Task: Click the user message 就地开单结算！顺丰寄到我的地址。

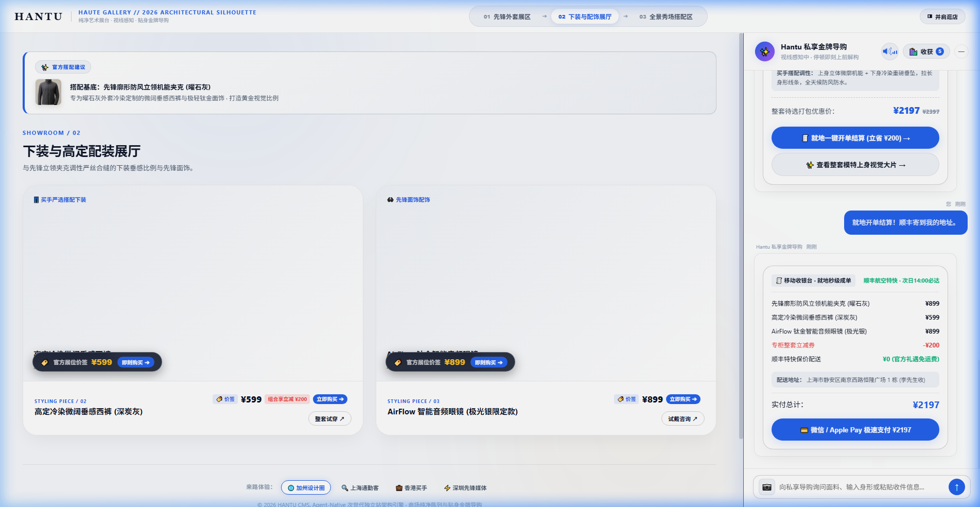Action: (x=905, y=223)
